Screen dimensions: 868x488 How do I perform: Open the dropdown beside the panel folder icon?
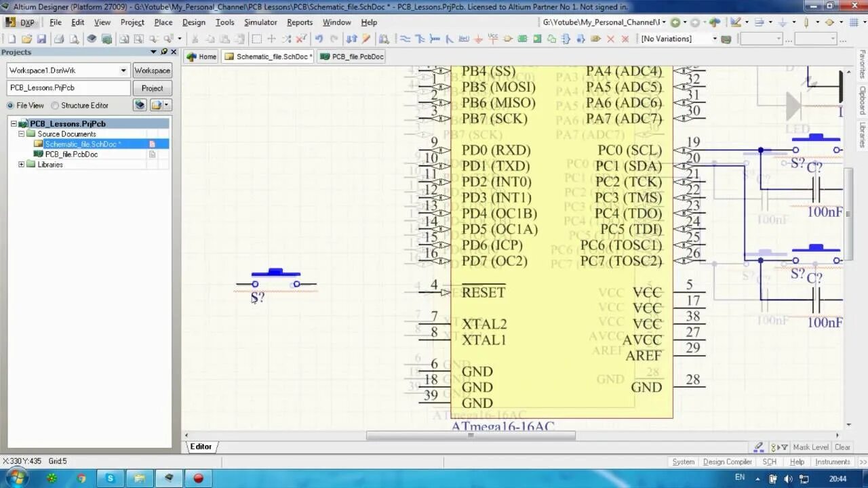coord(167,105)
